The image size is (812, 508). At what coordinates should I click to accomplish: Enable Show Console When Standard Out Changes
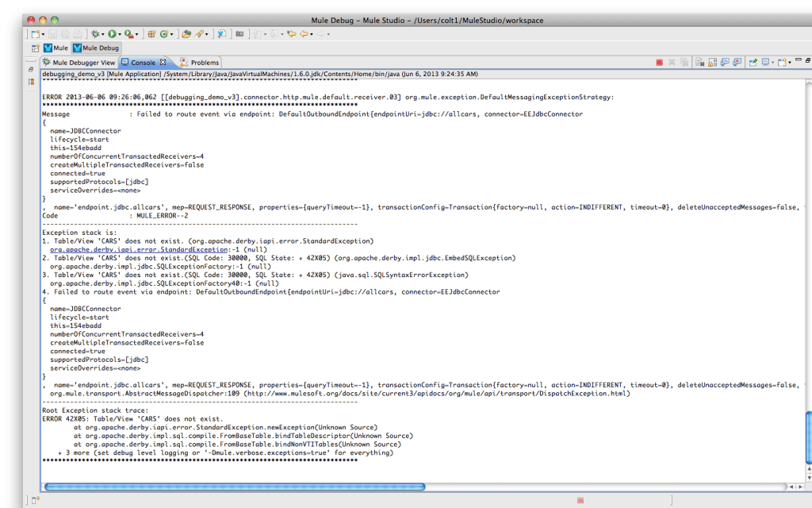click(725, 63)
